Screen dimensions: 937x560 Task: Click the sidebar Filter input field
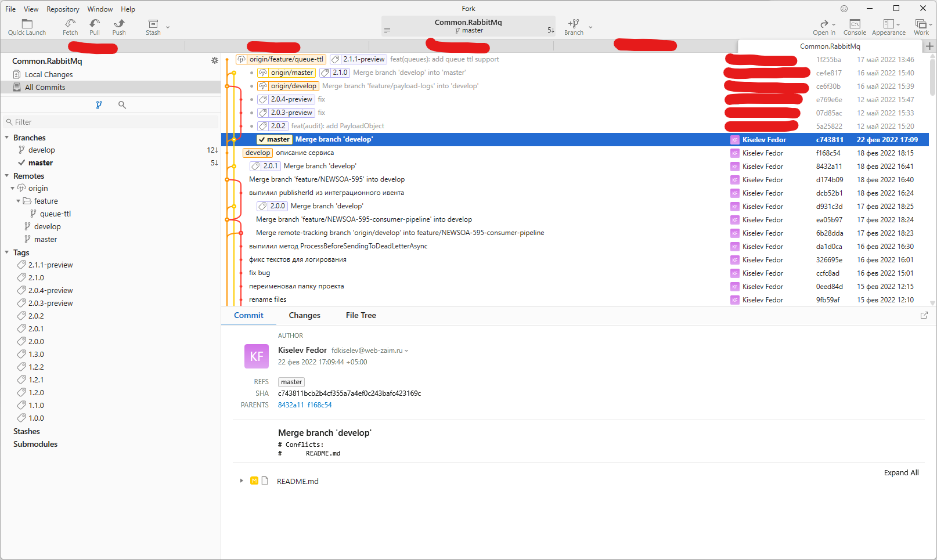(113, 122)
